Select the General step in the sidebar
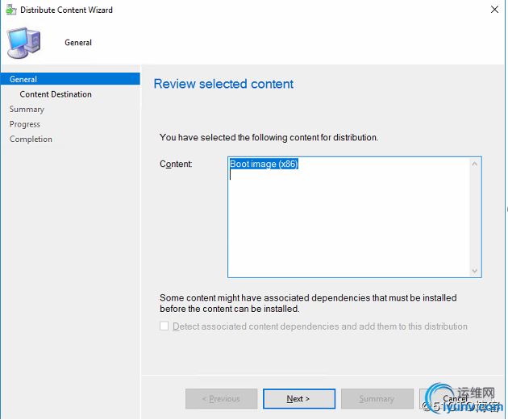 [x=23, y=79]
